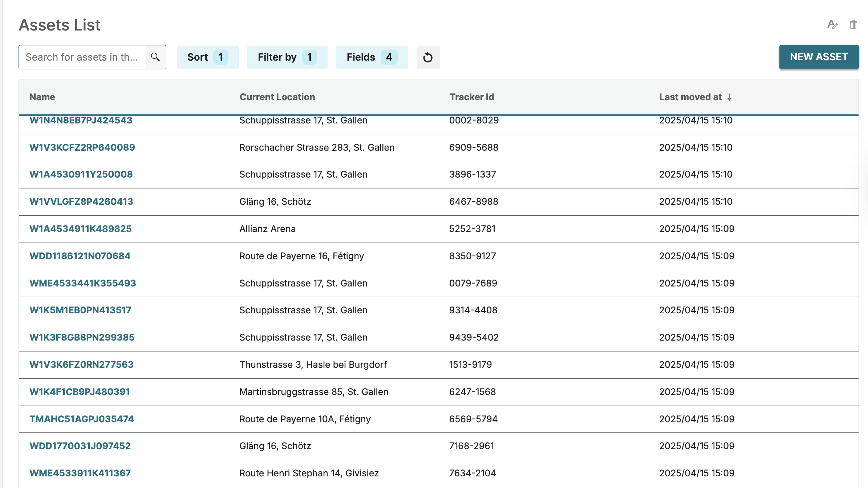The image size is (868, 488).
Task: Sort by the Name column header
Action: pyautogui.click(x=42, y=97)
